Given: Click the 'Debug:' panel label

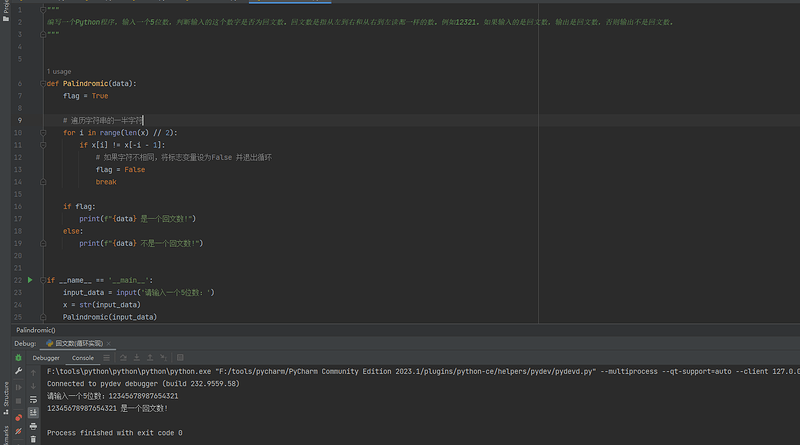Looking at the screenshot, I should coord(25,343).
